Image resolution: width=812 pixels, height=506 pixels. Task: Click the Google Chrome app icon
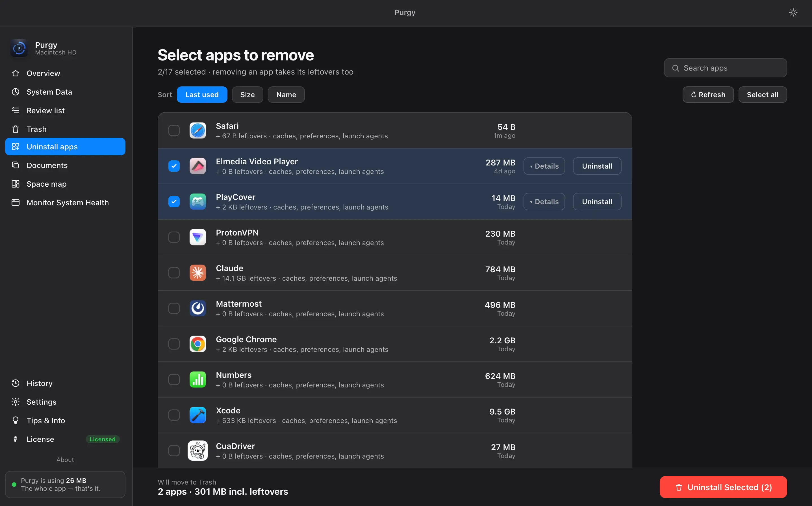197,344
